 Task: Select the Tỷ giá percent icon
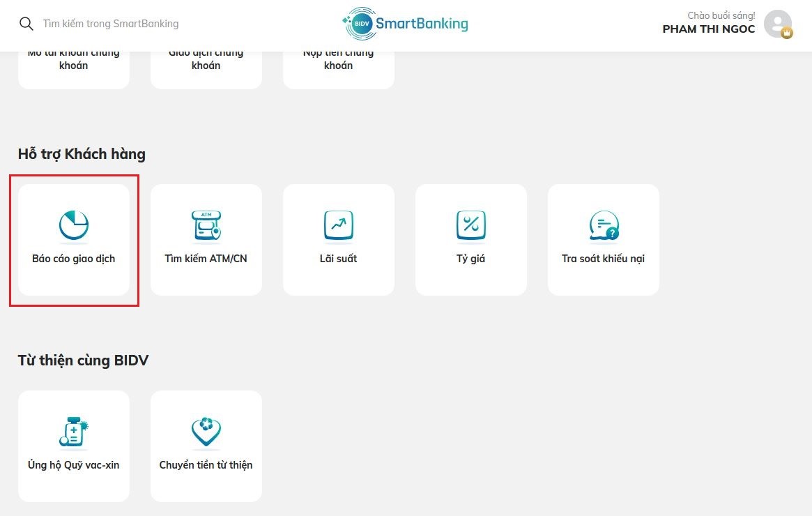470,226
